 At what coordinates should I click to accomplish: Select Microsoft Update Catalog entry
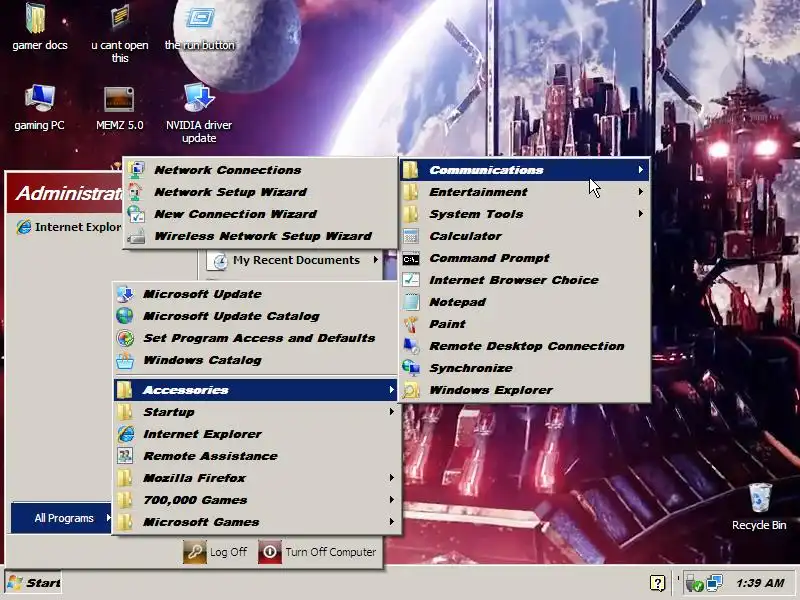pyautogui.click(x=257, y=316)
